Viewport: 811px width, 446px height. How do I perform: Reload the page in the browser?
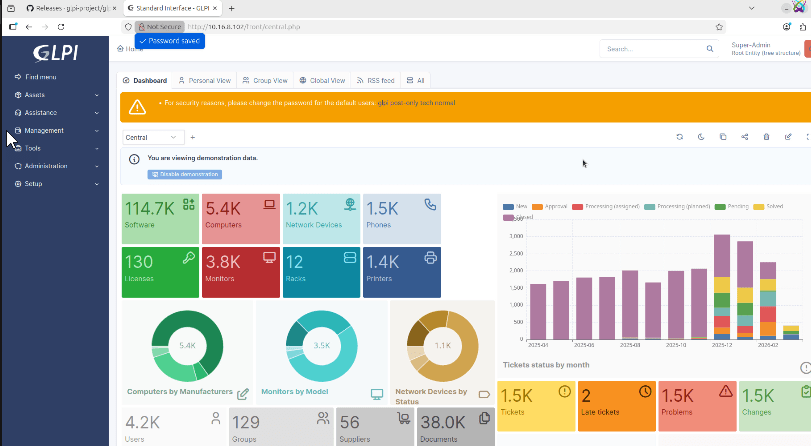pos(62,26)
